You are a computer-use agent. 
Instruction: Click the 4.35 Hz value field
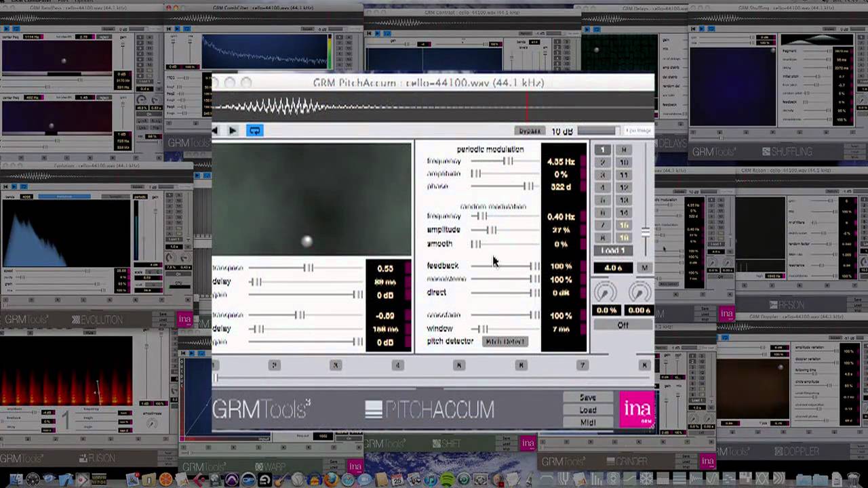[x=561, y=162]
